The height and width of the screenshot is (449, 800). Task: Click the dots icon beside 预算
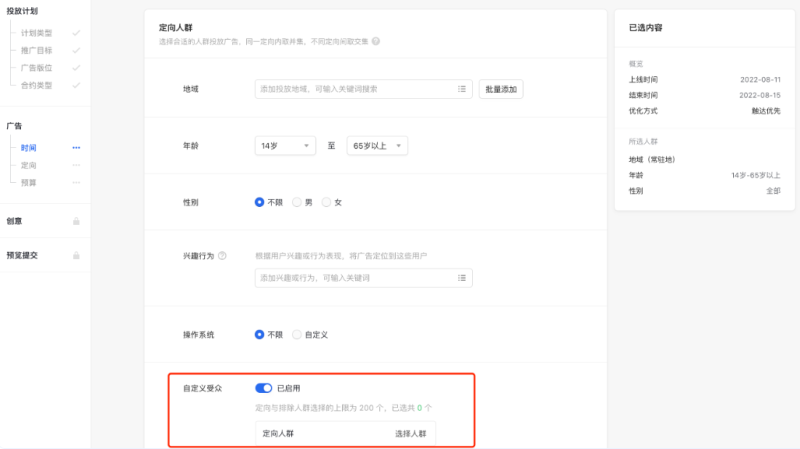pos(76,182)
